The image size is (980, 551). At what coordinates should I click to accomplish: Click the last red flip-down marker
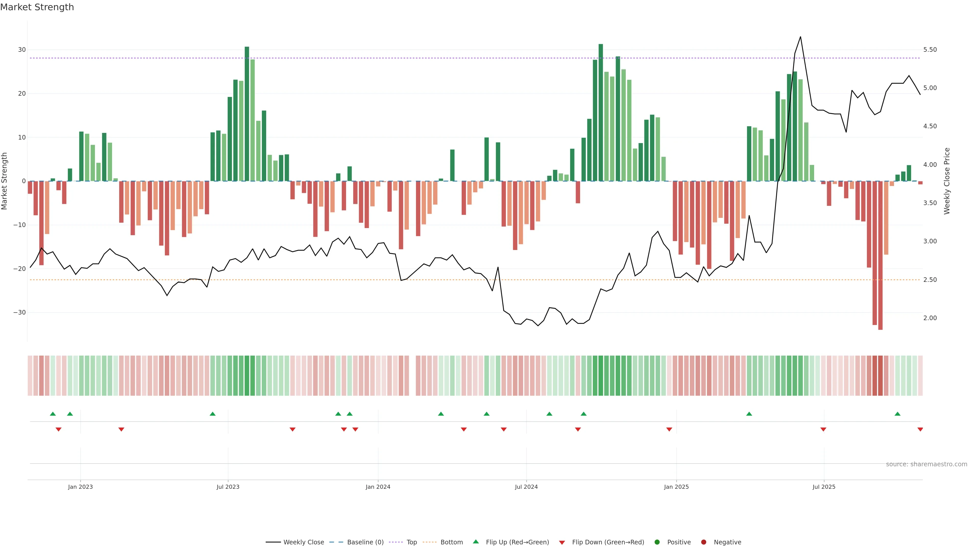click(x=920, y=429)
